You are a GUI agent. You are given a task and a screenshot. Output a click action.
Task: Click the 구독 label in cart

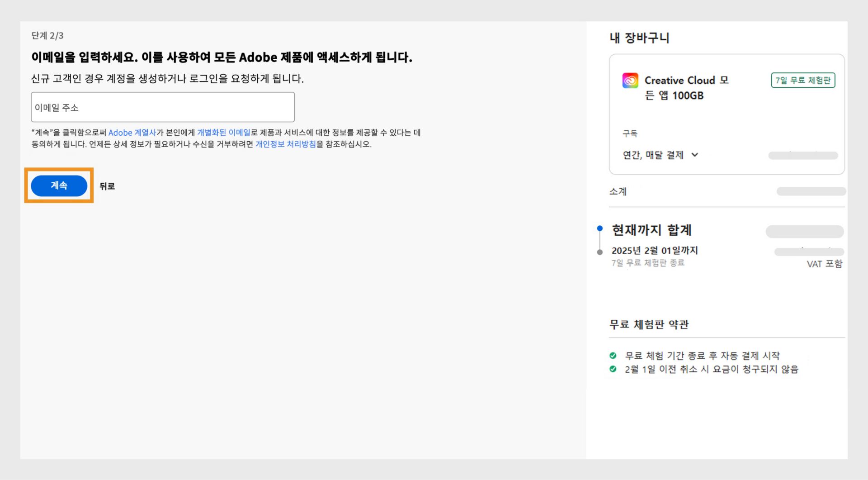pyautogui.click(x=630, y=133)
